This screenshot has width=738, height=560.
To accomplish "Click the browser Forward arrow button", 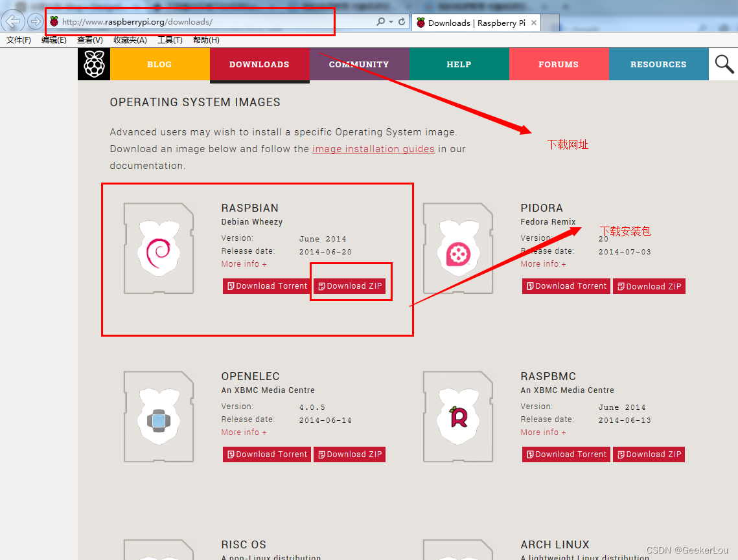I will pyautogui.click(x=35, y=21).
